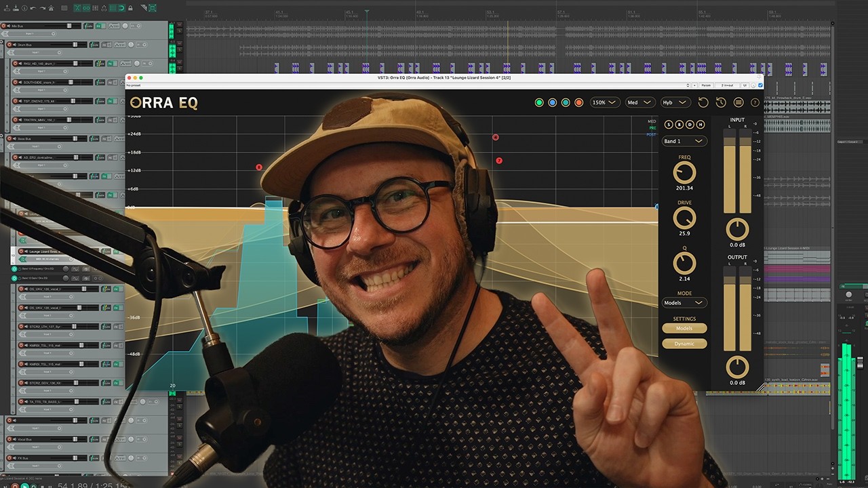Toggle the S button above Band 1

pos(669,124)
